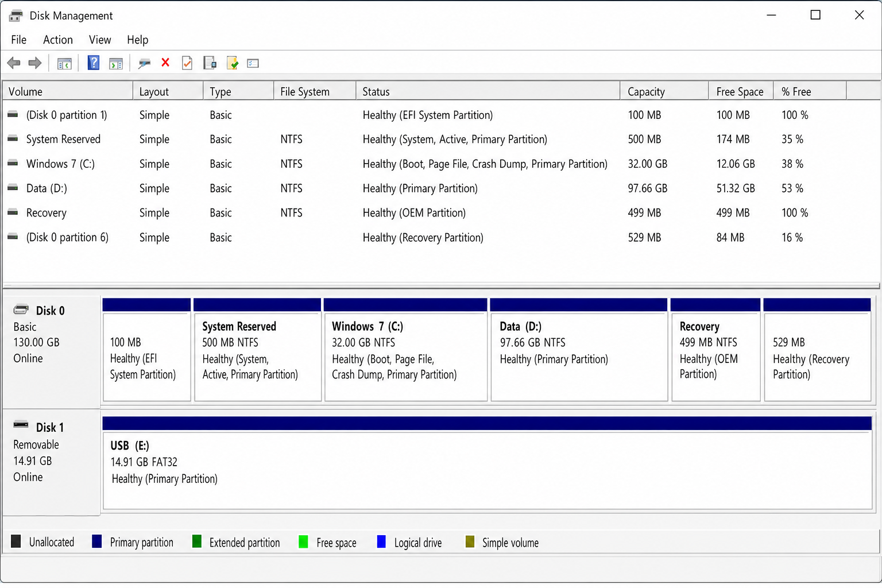The width and height of the screenshot is (882, 588).
Task: Sort by the Type column header
Action: click(238, 91)
